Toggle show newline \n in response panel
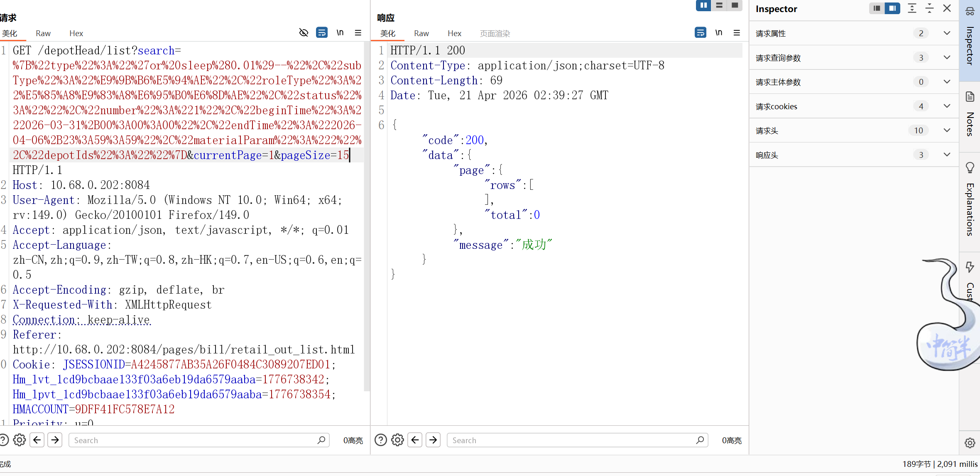This screenshot has height=476, width=980. (x=719, y=33)
